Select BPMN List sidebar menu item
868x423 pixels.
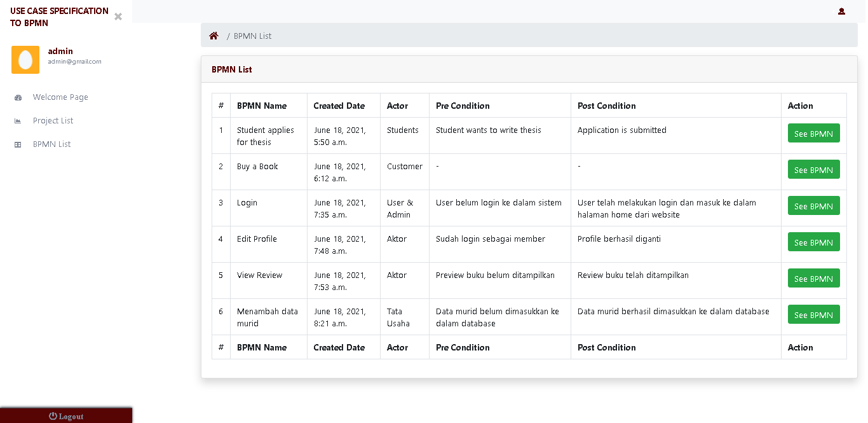coord(51,144)
